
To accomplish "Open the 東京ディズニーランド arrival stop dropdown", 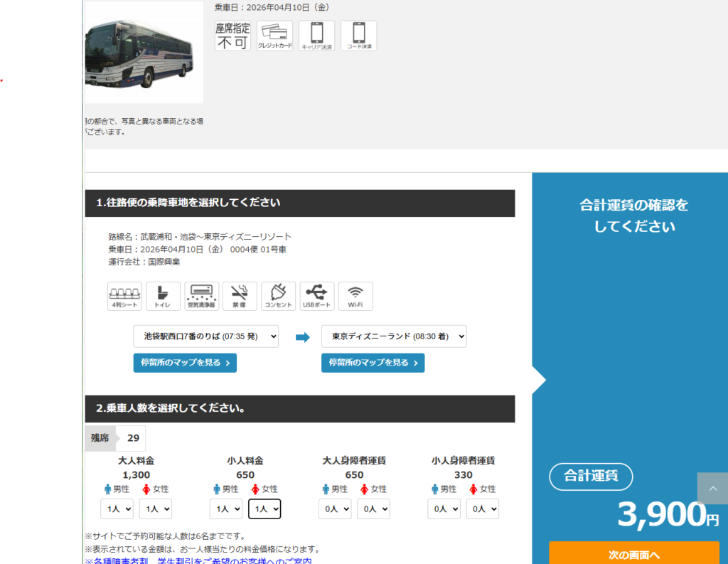I will 395,336.
